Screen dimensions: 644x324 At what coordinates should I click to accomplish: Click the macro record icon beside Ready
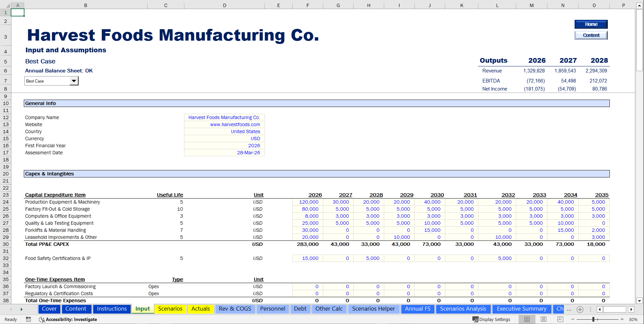[28, 319]
